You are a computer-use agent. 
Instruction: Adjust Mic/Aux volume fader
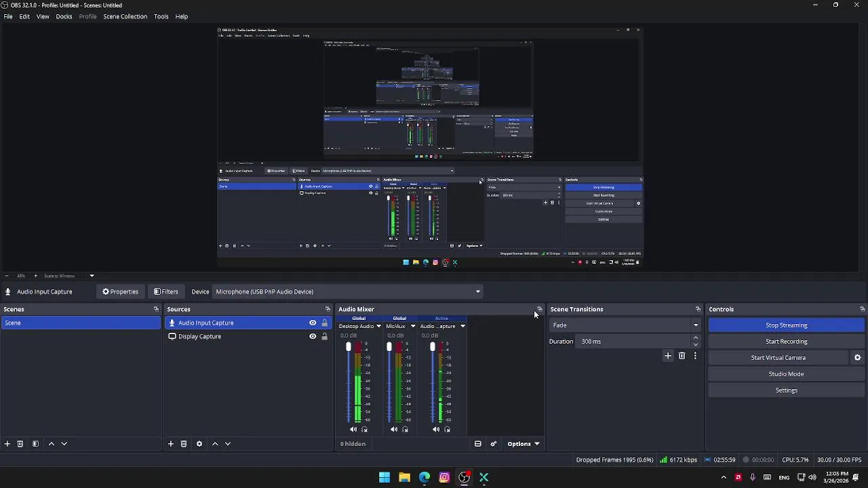click(x=389, y=348)
